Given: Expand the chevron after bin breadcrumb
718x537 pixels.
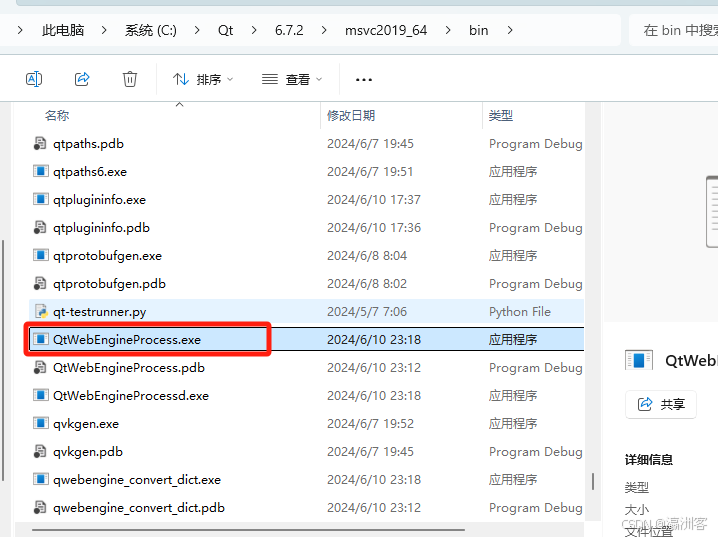Looking at the screenshot, I should pos(510,30).
